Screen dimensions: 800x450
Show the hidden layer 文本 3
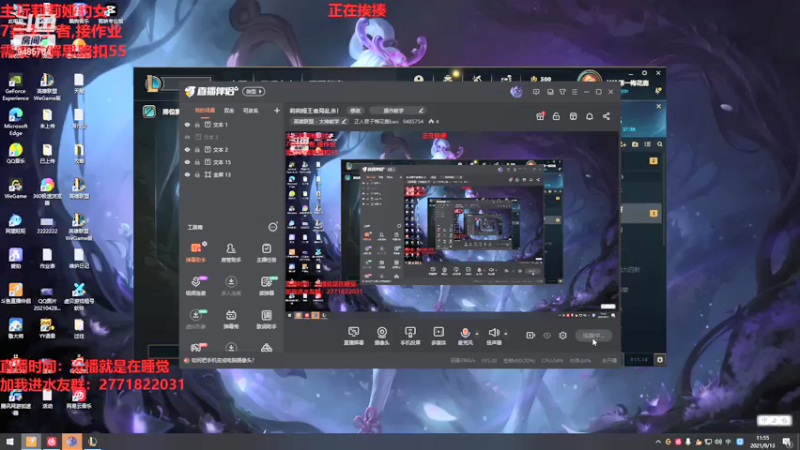click(x=187, y=137)
